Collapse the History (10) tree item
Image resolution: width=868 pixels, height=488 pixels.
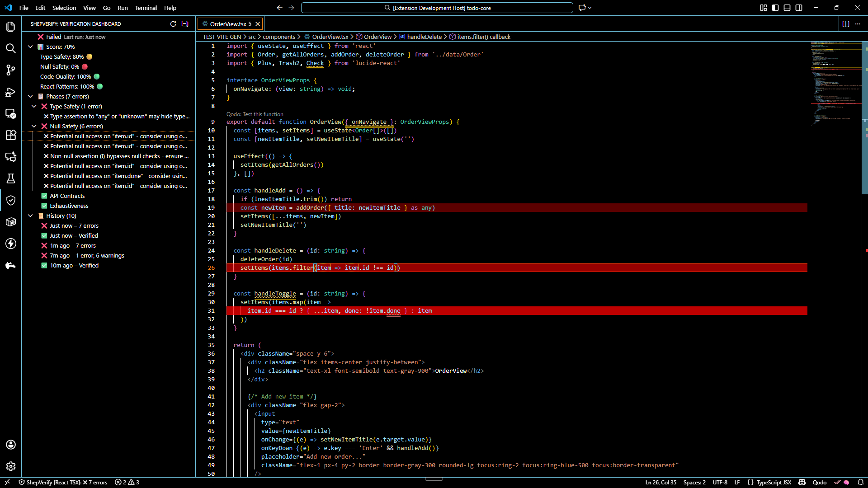click(30, 216)
